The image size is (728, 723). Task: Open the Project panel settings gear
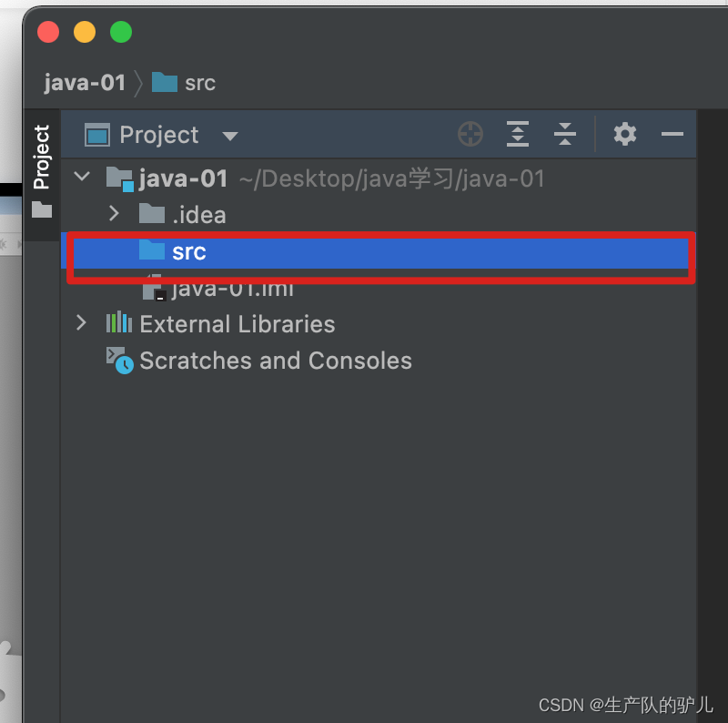point(625,134)
